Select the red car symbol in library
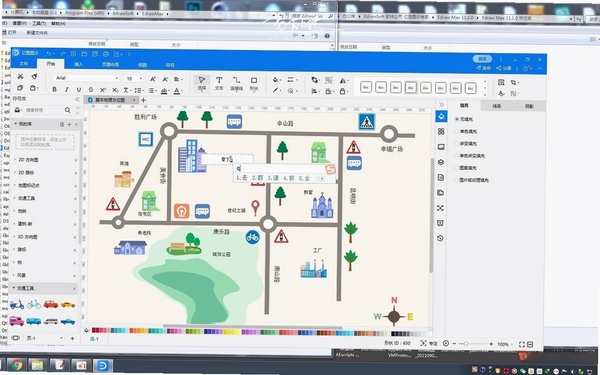This screenshot has width=600, height=375. tap(51, 305)
